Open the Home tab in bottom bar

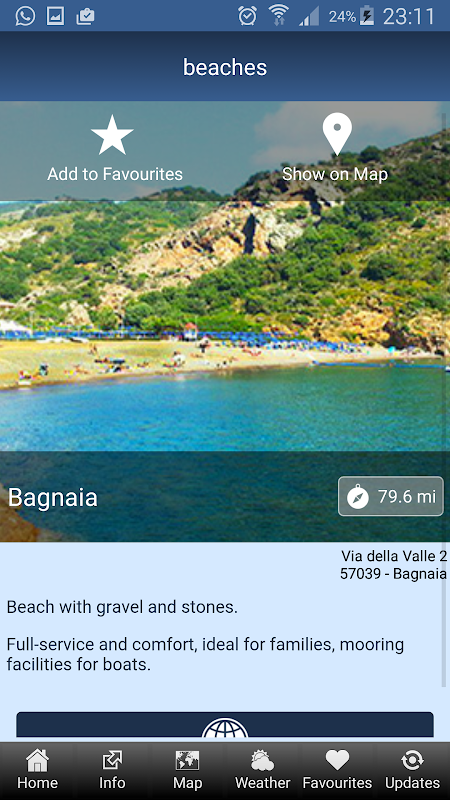coord(37,770)
